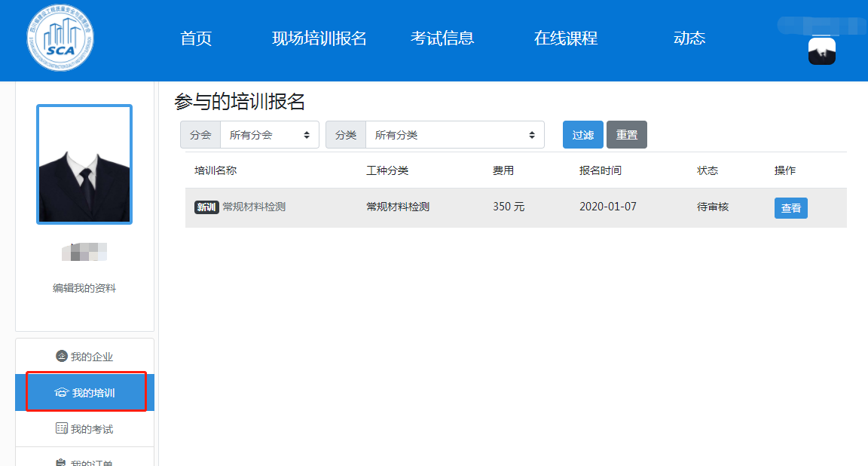Click the 我的订单 clipboard icon
This screenshot has width=868, height=466.
click(62, 461)
